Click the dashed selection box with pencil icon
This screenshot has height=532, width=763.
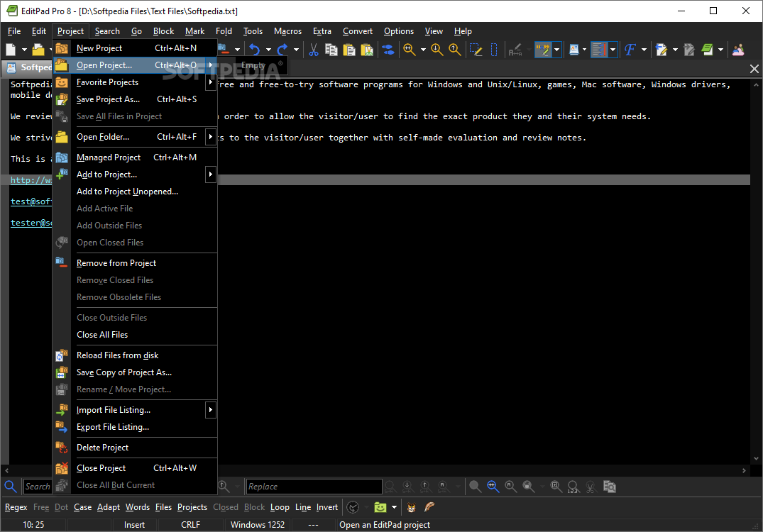(476, 49)
